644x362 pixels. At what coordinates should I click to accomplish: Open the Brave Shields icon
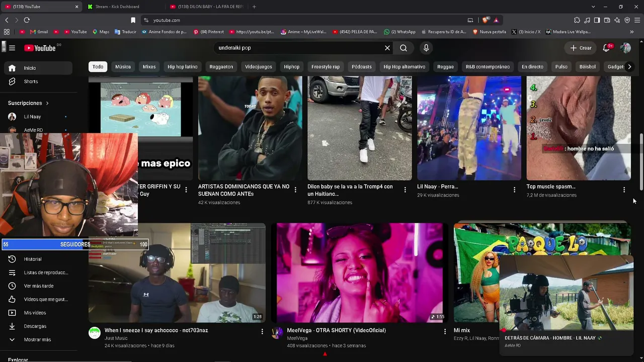486,20
